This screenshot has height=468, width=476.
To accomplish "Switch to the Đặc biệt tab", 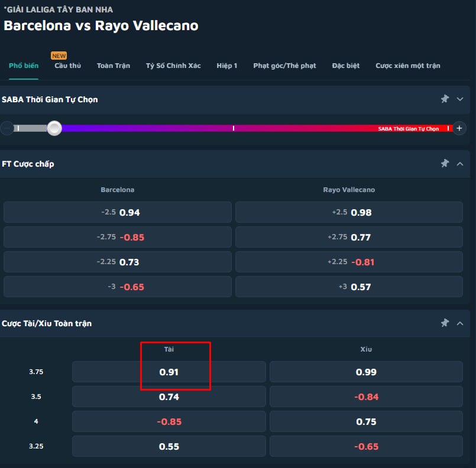I will (346, 66).
